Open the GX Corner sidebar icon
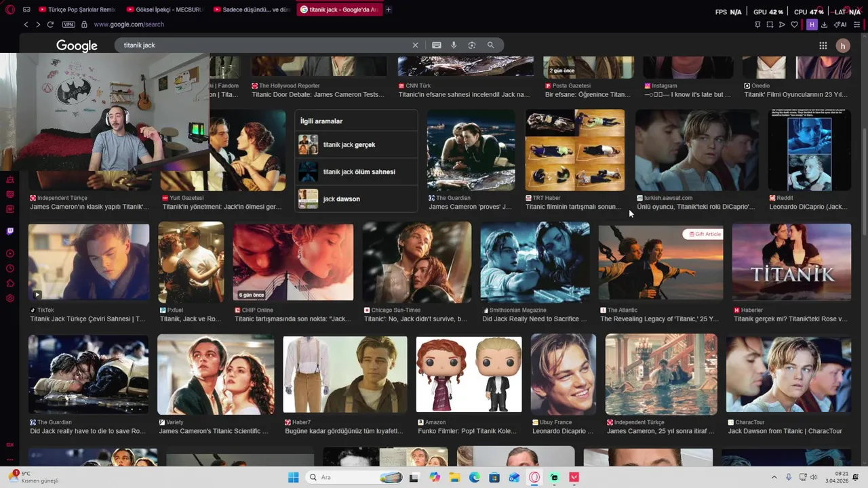This screenshot has width=868, height=488. (9, 445)
